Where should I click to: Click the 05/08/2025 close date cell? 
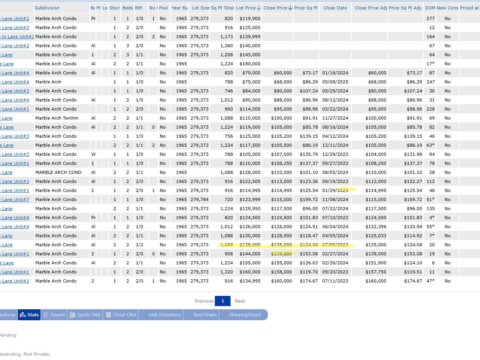point(335,82)
